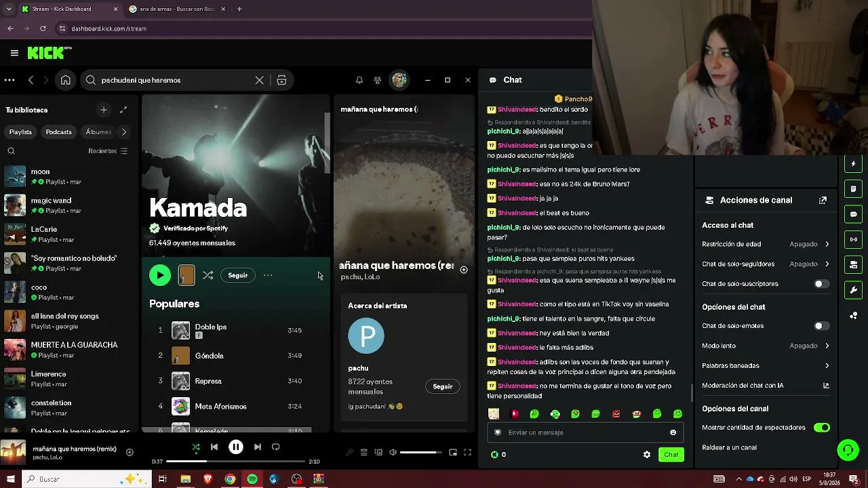Image resolution: width=868 pixels, height=488 pixels.
Task: Enter Spotify full screen mode
Action: click(x=467, y=453)
